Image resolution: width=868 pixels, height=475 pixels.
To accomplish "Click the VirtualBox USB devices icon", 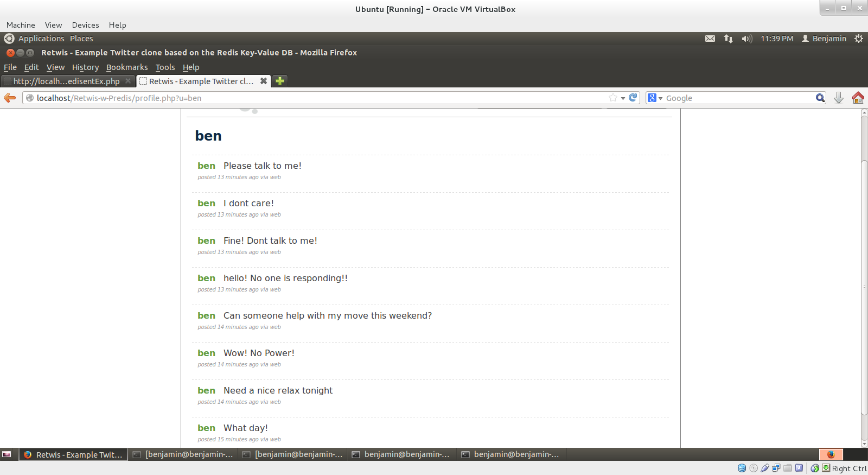I will tap(765, 468).
